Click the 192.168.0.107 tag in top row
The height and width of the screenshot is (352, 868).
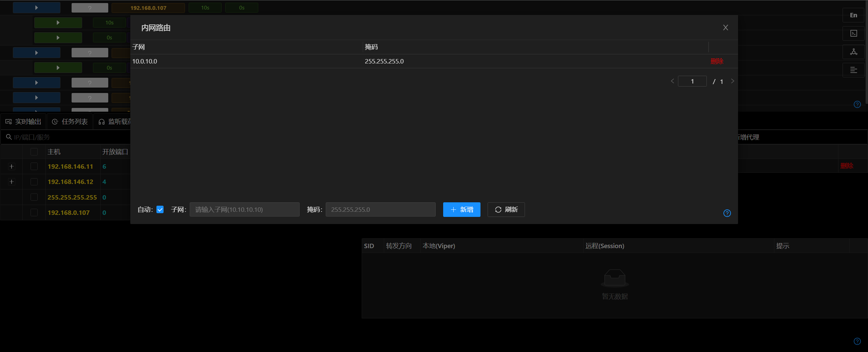(x=148, y=8)
